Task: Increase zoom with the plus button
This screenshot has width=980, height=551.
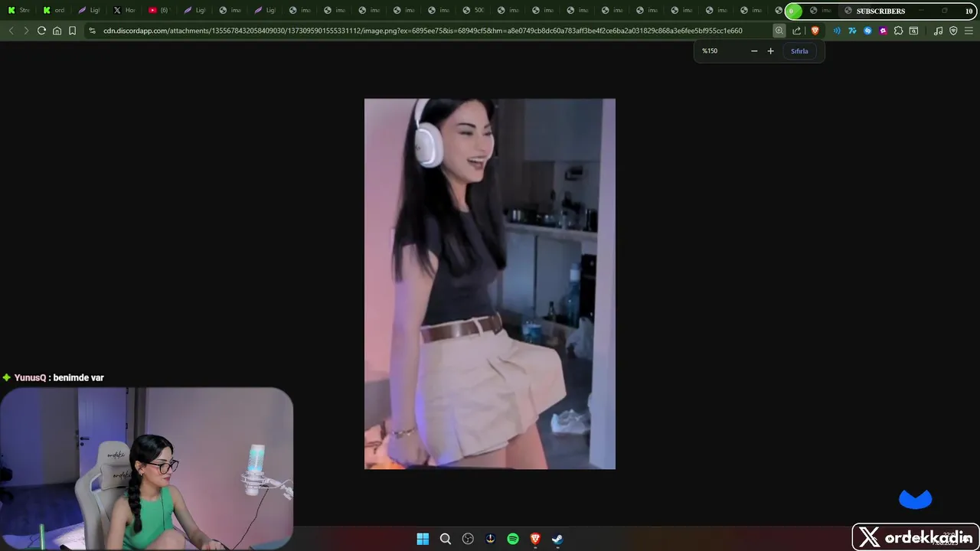Action: click(770, 51)
